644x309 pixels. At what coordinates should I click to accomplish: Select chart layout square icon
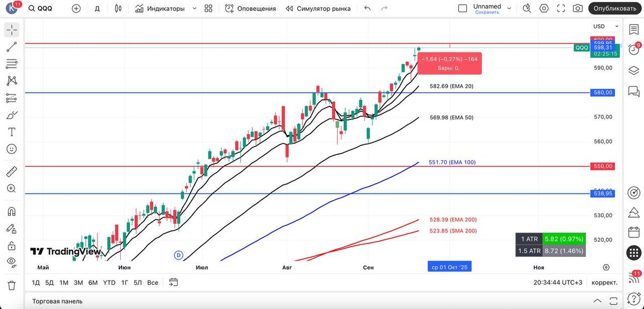point(463,9)
